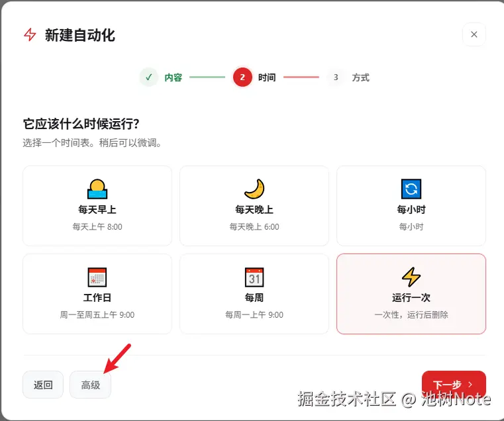Open 高级 scheduling options

coord(90,385)
